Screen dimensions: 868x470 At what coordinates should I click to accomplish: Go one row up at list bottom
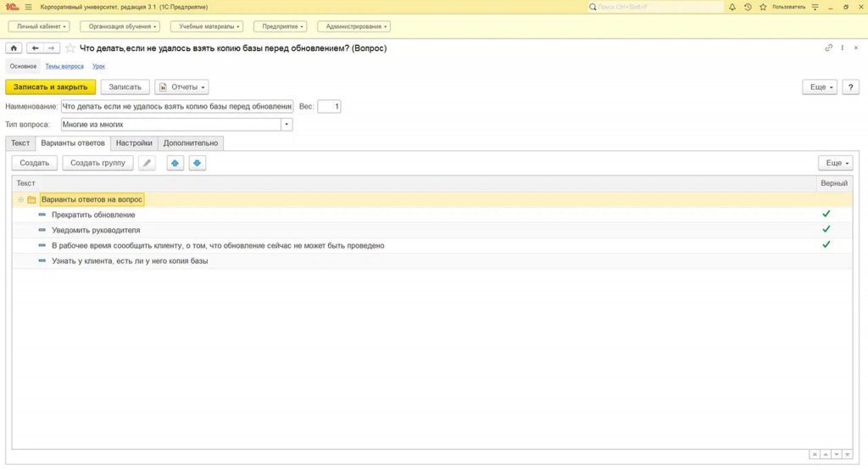click(x=826, y=455)
